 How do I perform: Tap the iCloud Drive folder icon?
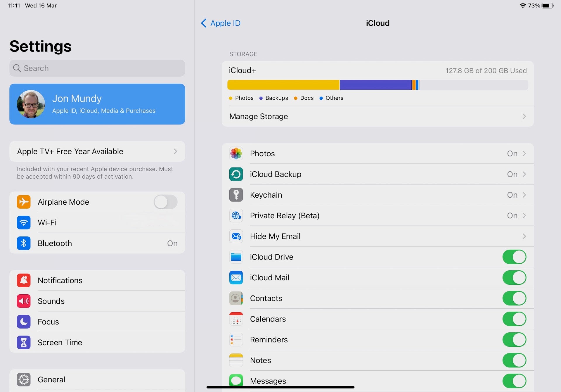click(x=236, y=257)
